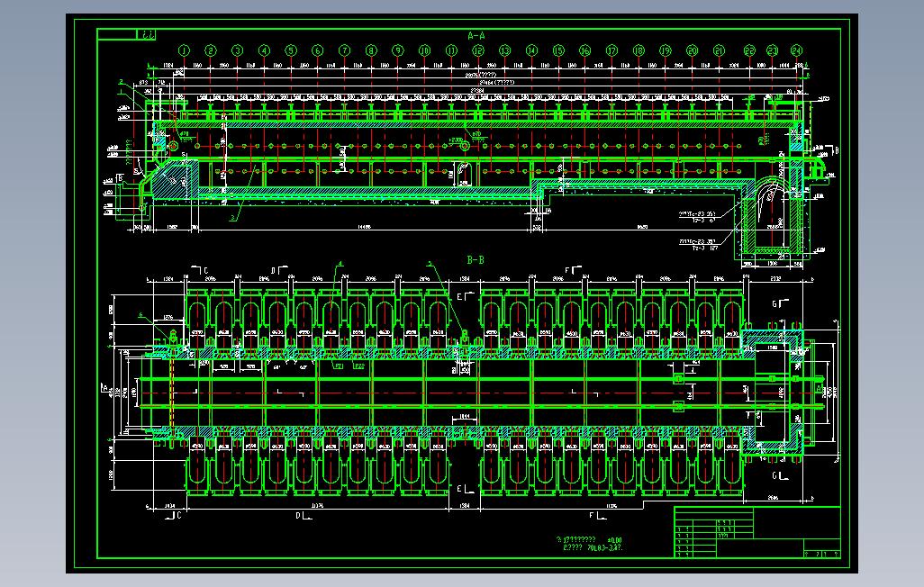Select grid axis bubble number 22
The width and height of the screenshot is (924, 587).
[749, 50]
